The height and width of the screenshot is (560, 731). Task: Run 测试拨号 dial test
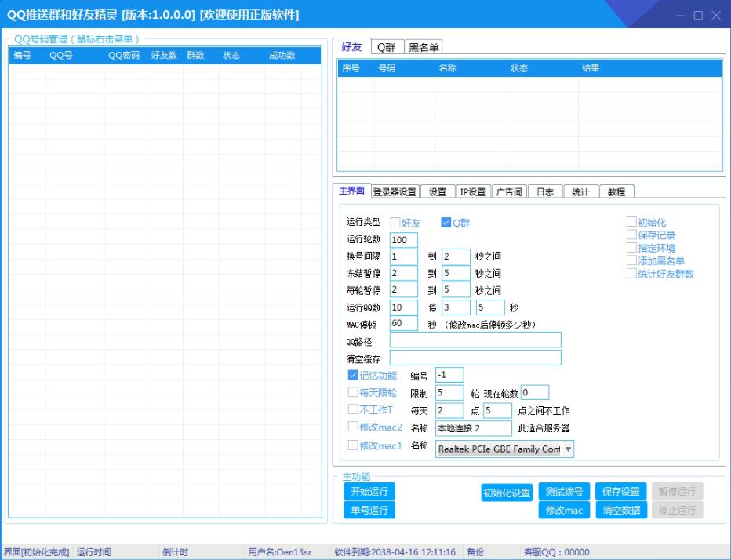point(564,491)
